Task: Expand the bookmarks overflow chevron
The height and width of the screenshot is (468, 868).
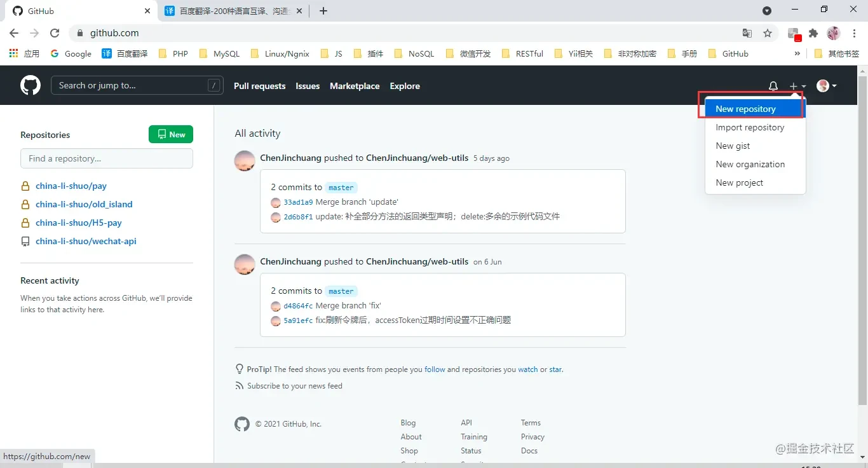Action: pos(797,54)
